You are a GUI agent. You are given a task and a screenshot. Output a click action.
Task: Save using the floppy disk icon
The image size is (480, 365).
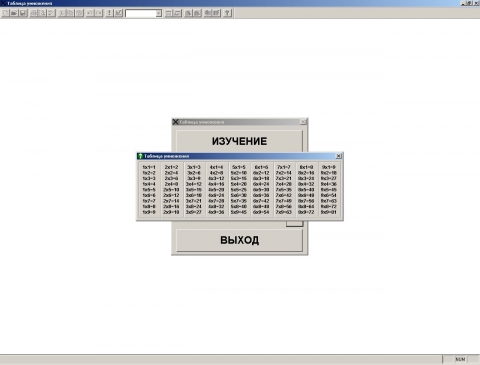(x=23, y=13)
